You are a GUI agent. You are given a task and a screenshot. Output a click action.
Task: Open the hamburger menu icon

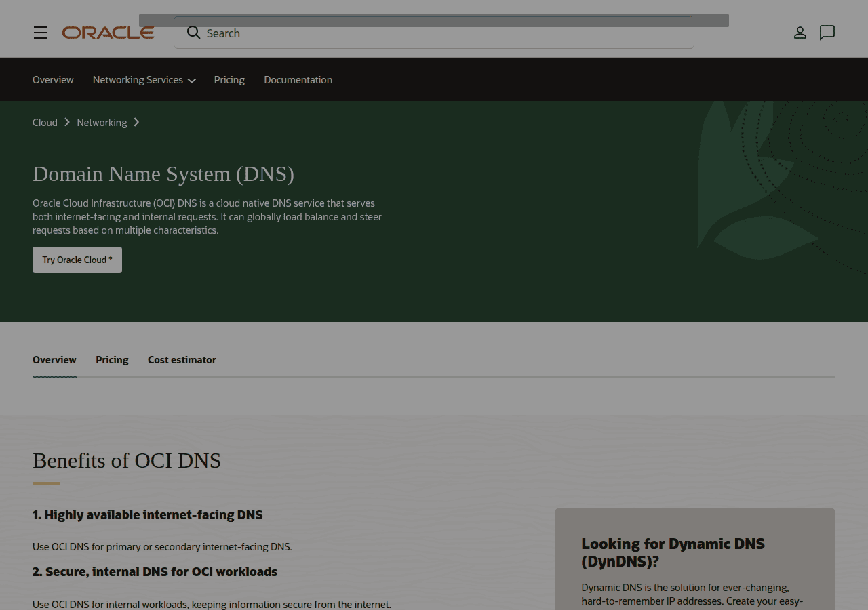coord(41,33)
